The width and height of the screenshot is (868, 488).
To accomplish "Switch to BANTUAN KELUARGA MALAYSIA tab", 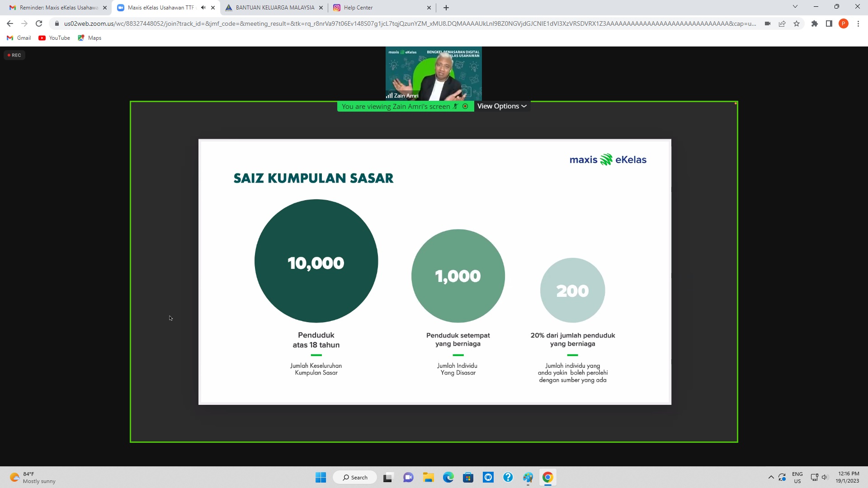I will coord(274,8).
